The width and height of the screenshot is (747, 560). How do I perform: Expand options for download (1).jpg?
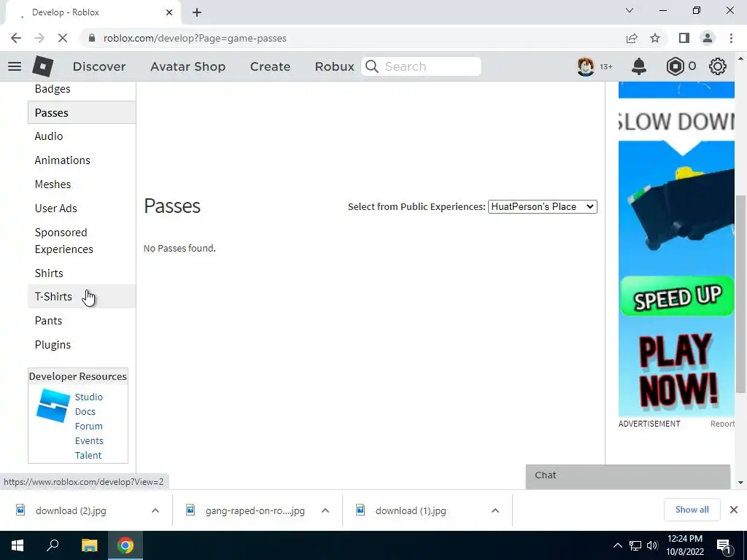click(495, 510)
